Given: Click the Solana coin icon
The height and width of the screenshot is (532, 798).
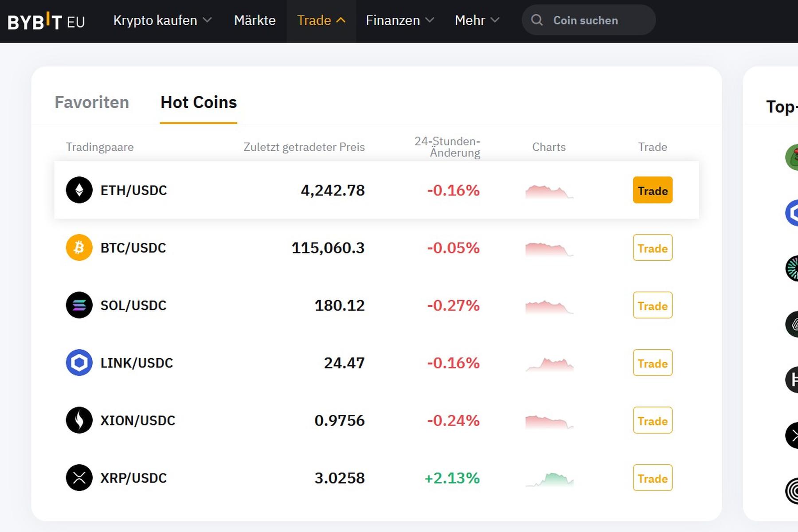Looking at the screenshot, I should click(x=79, y=305).
